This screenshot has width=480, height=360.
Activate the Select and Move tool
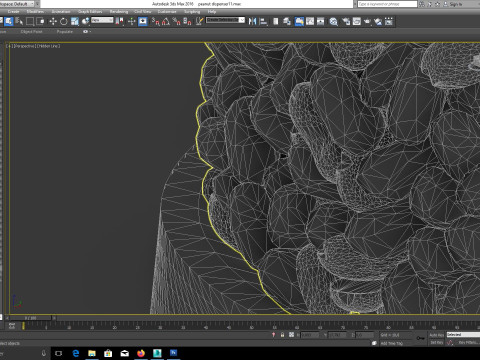[x=53, y=22]
